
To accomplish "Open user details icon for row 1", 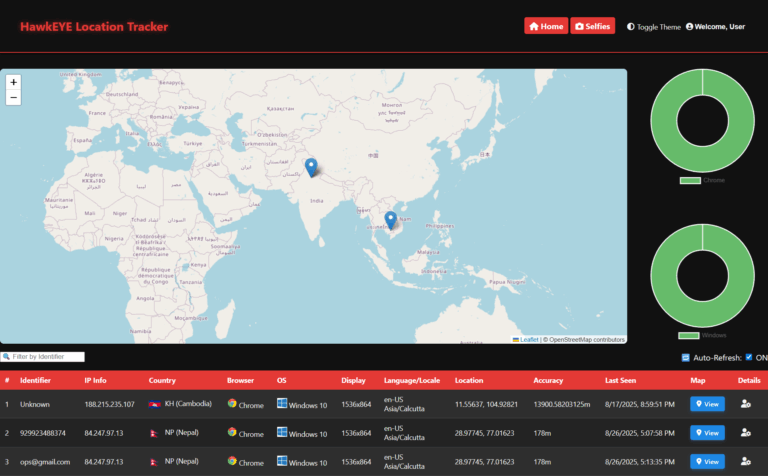I will (745, 404).
